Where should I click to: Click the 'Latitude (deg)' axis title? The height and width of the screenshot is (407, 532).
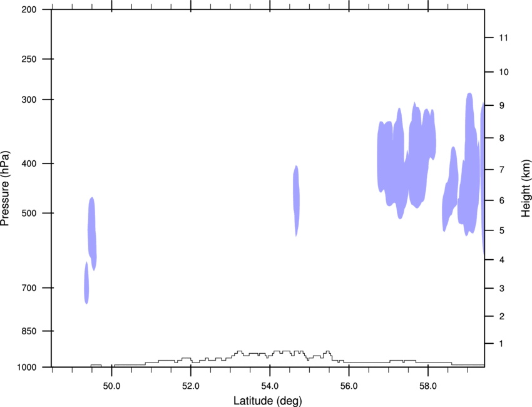268,401
